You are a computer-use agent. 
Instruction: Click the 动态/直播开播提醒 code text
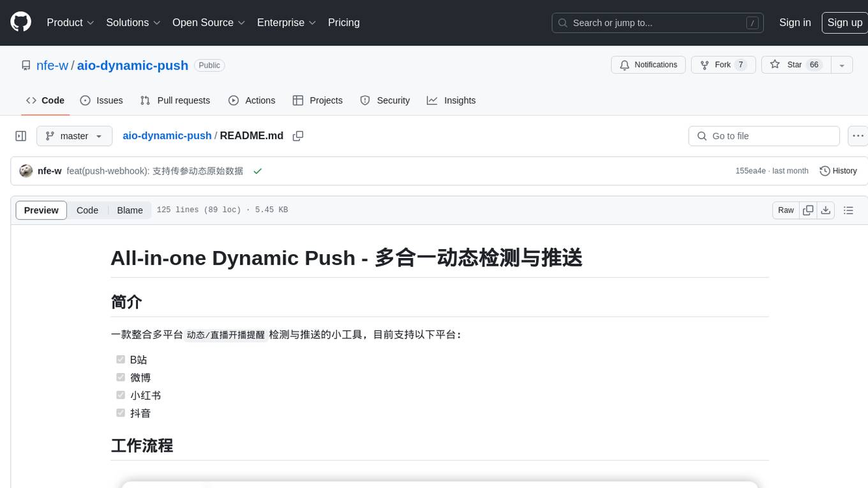coord(226,335)
